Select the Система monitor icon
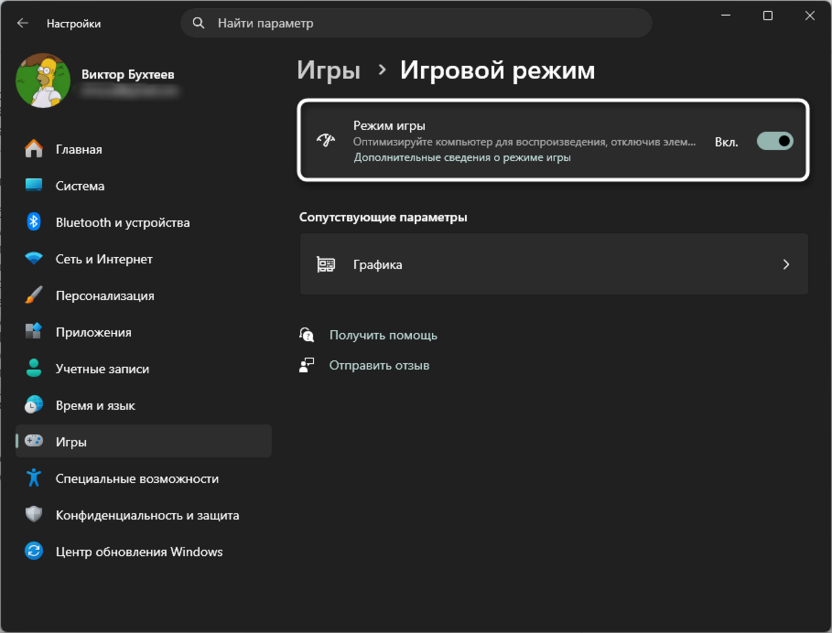832x633 pixels. pyautogui.click(x=34, y=185)
